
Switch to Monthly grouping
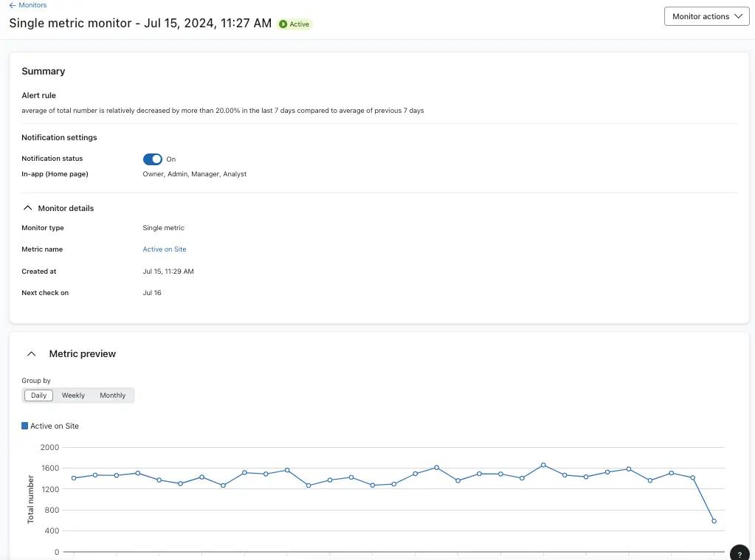pos(112,395)
